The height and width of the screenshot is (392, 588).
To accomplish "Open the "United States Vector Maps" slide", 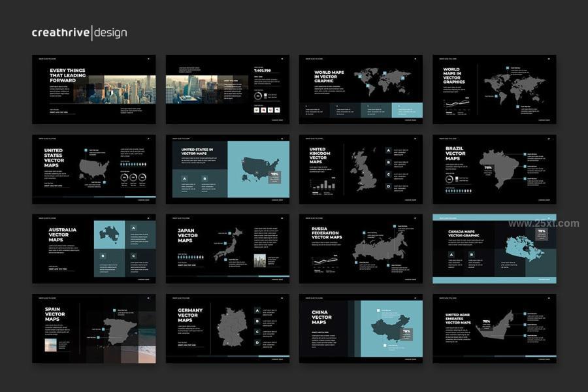I will [93, 169].
